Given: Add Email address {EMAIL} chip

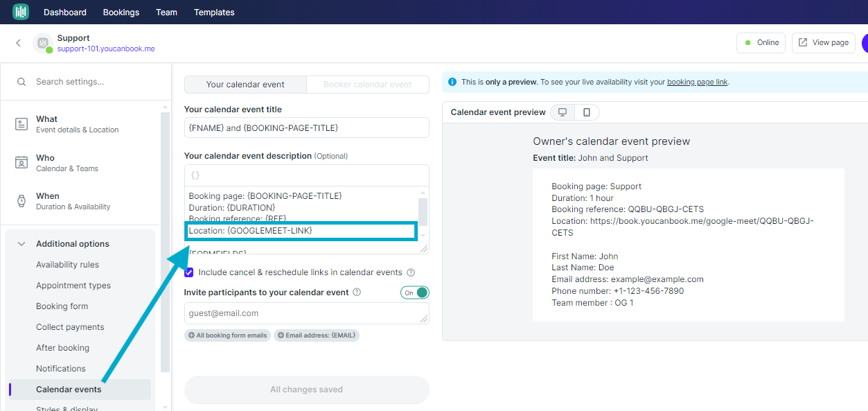Looking at the screenshot, I should pos(317,335).
